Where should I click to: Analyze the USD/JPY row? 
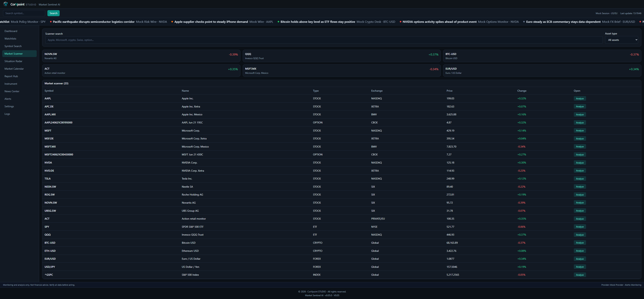click(x=580, y=267)
